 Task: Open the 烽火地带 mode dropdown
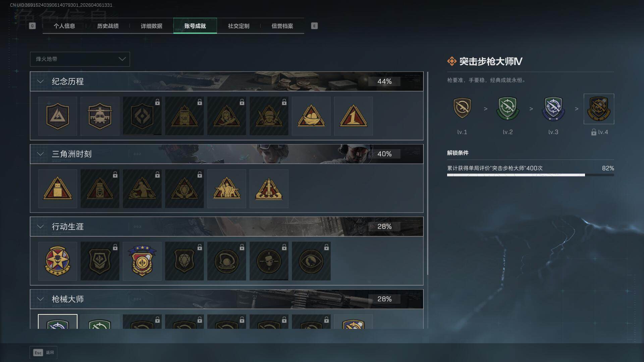(x=80, y=59)
